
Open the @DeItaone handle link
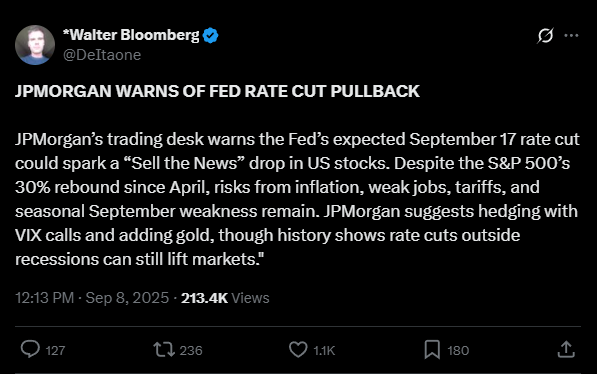pyautogui.click(x=102, y=55)
